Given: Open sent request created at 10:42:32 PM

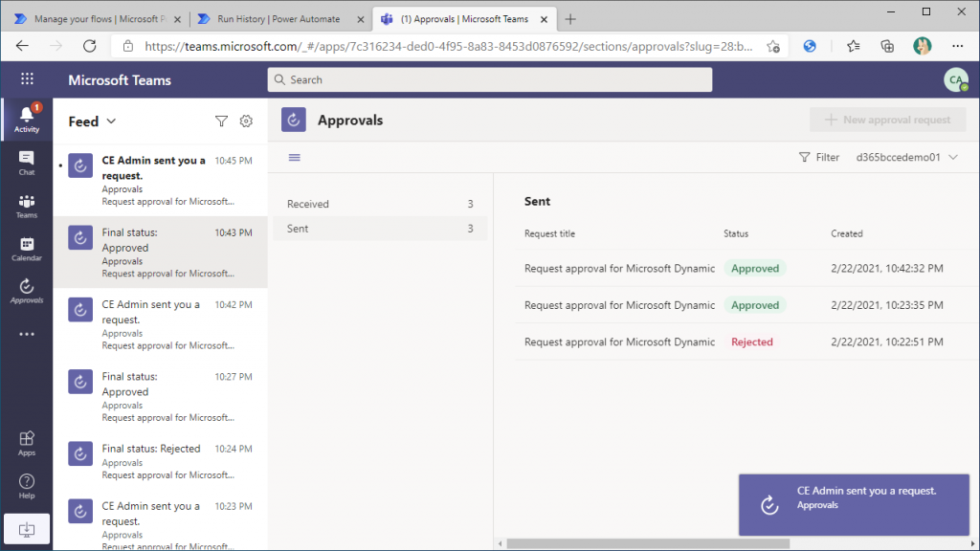Looking at the screenshot, I should (x=746, y=268).
